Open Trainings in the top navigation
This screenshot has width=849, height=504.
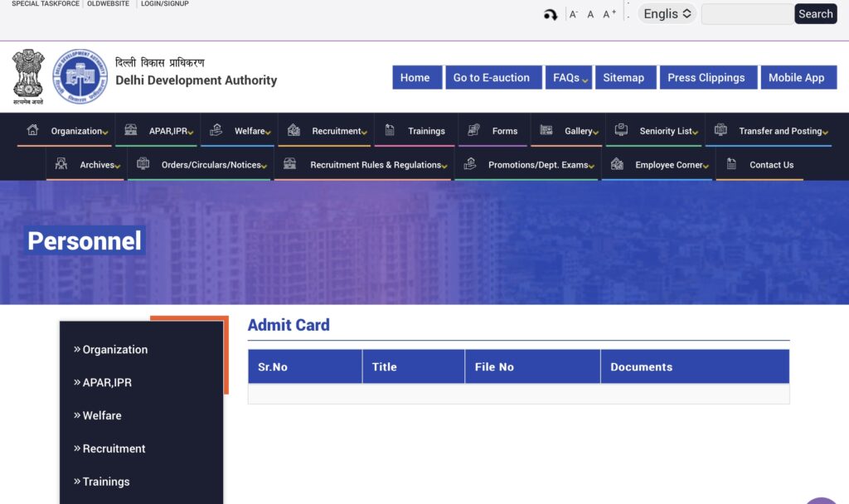pyautogui.click(x=426, y=131)
